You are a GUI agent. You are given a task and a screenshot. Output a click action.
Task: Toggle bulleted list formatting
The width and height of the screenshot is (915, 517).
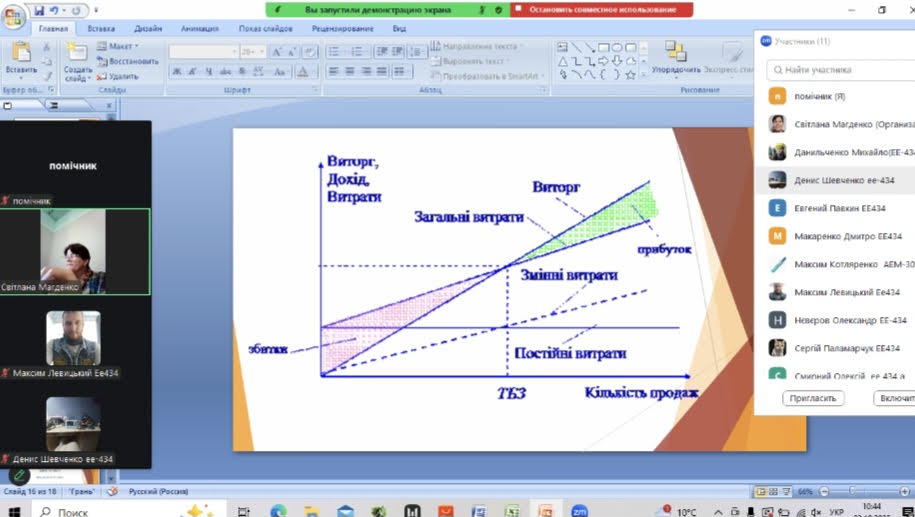(333, 50)
